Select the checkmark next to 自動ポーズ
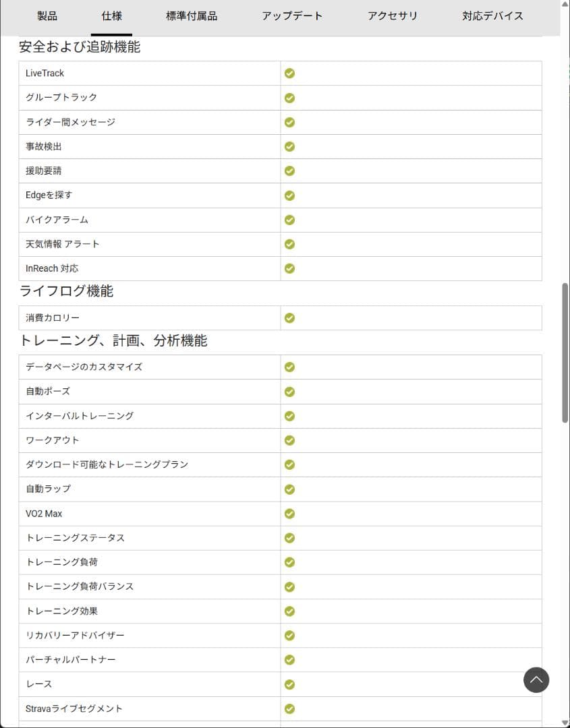Viewport: 570px width, 728px height. pyautogui.click(x=289, y=391)
